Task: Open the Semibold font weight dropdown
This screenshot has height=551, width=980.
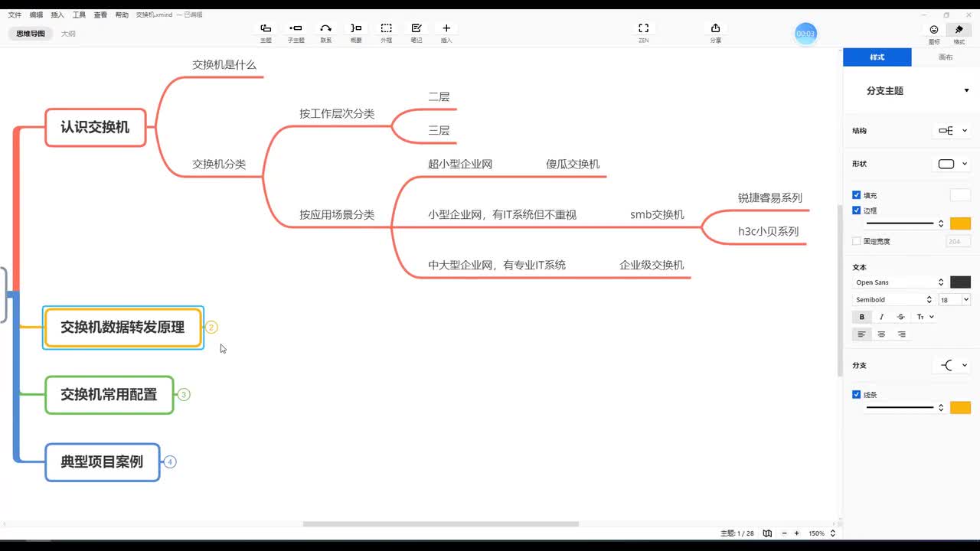Action: tap(893, 300)
